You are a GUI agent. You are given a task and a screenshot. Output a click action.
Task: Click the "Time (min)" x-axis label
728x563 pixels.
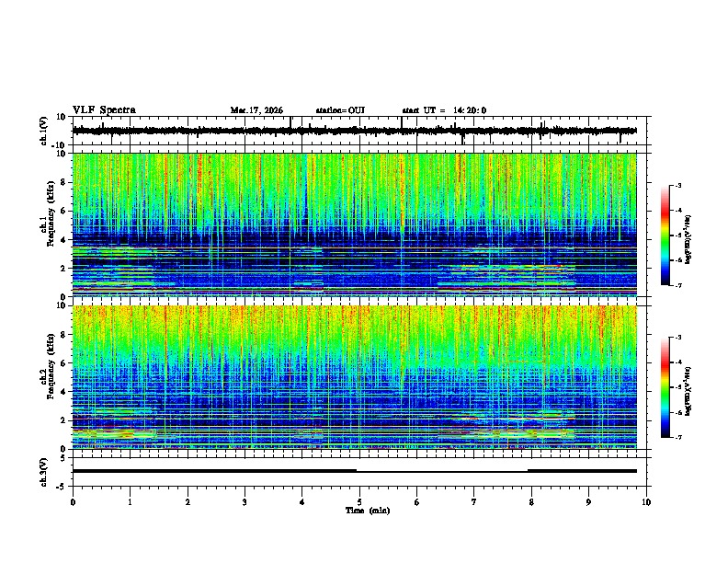(x=368, y=511)
